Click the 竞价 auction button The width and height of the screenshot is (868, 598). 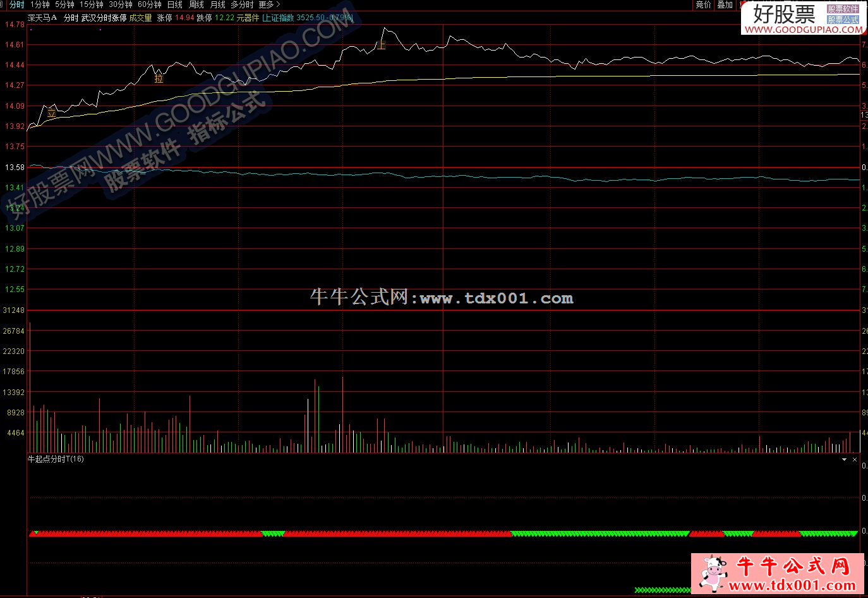(x=703, y=4)
